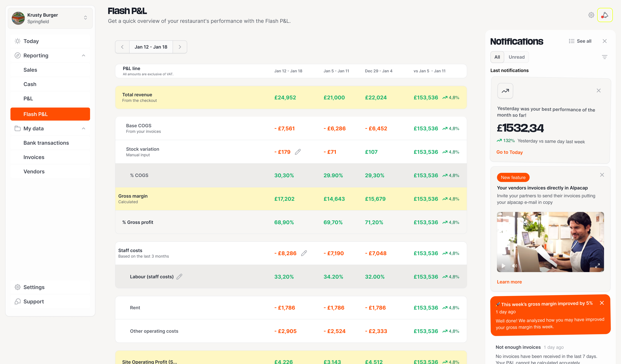Click the Go to Today link
The image size is (621, 364).
(509, 152)
